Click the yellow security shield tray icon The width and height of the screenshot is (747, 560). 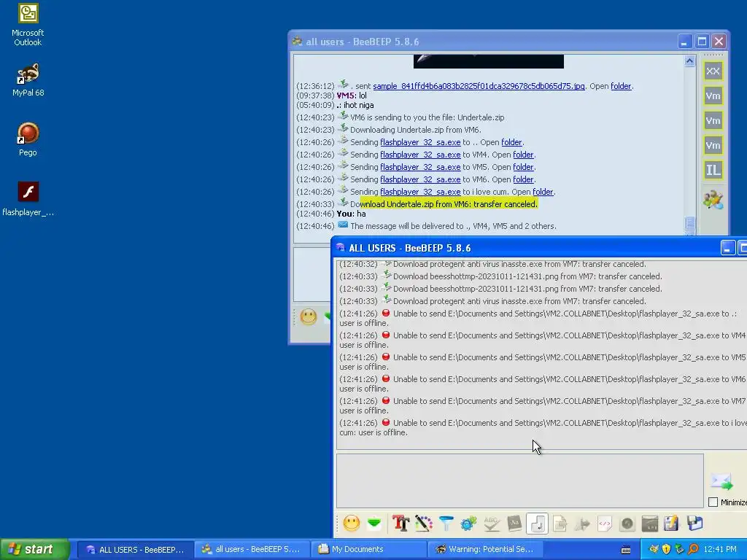click(667, 549)
